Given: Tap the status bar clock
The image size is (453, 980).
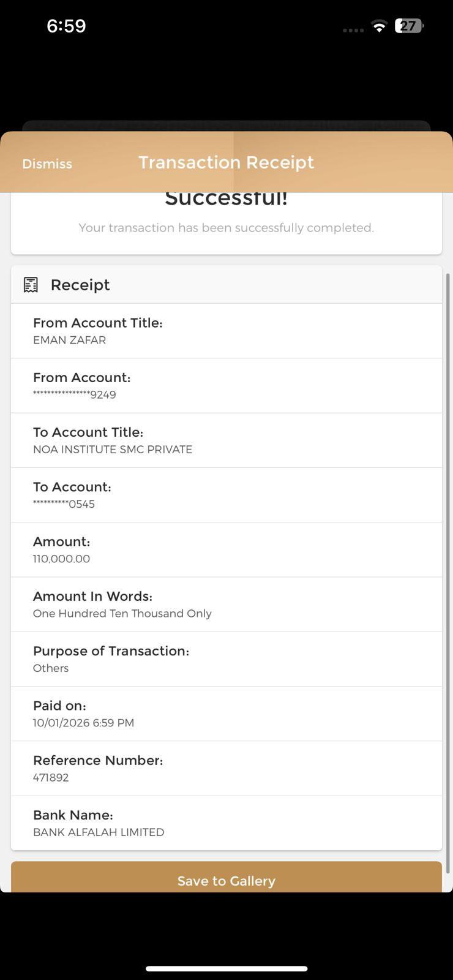Looking at the screenshot, I should (x=66, y=26).
